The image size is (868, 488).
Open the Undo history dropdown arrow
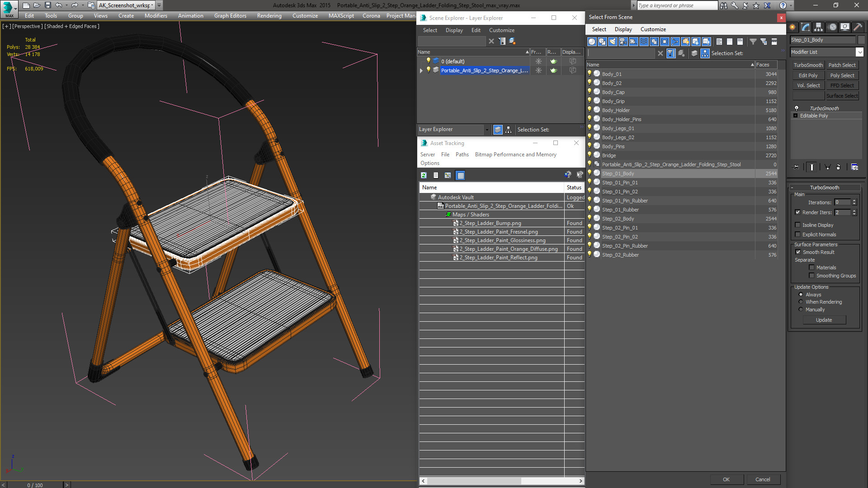(66, 5)
